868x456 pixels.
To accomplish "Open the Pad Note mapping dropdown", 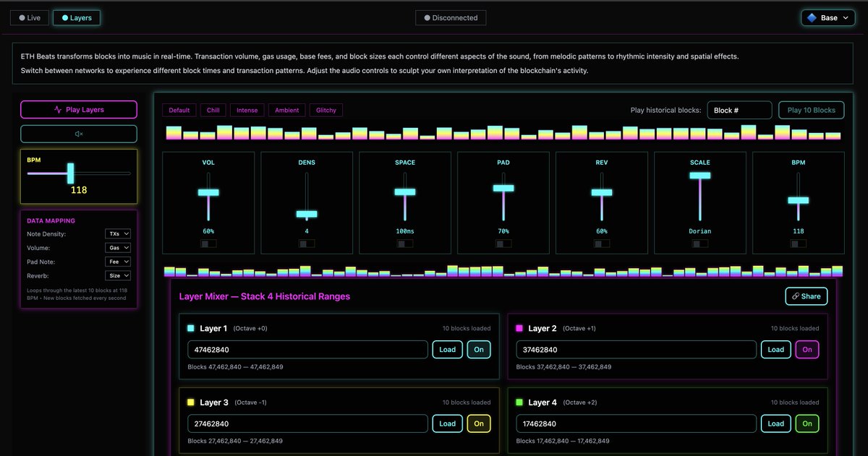I will coord(118,262).
